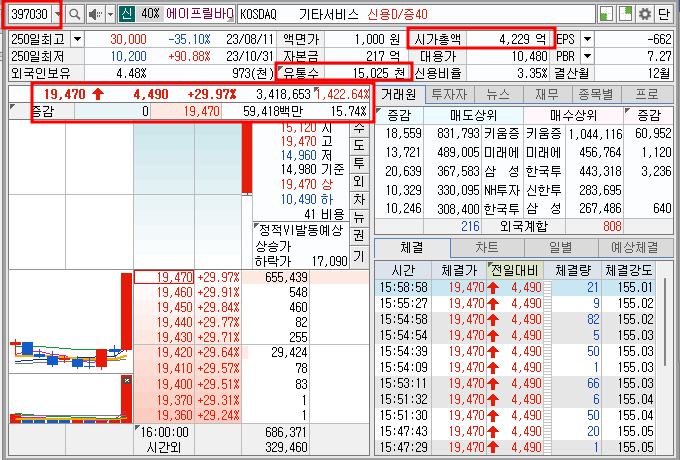
Task: Switch to the 투자자 tab
Action: tap(449, 94)
